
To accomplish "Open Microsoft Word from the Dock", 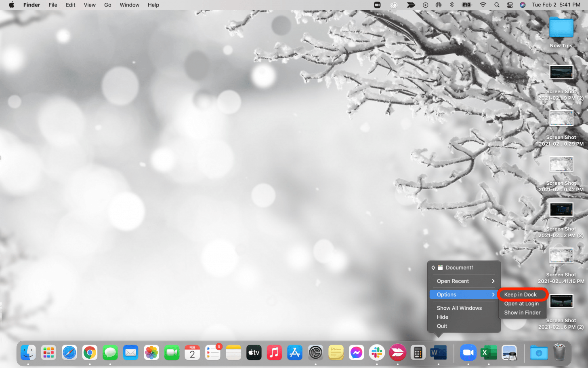I will 439,352.
